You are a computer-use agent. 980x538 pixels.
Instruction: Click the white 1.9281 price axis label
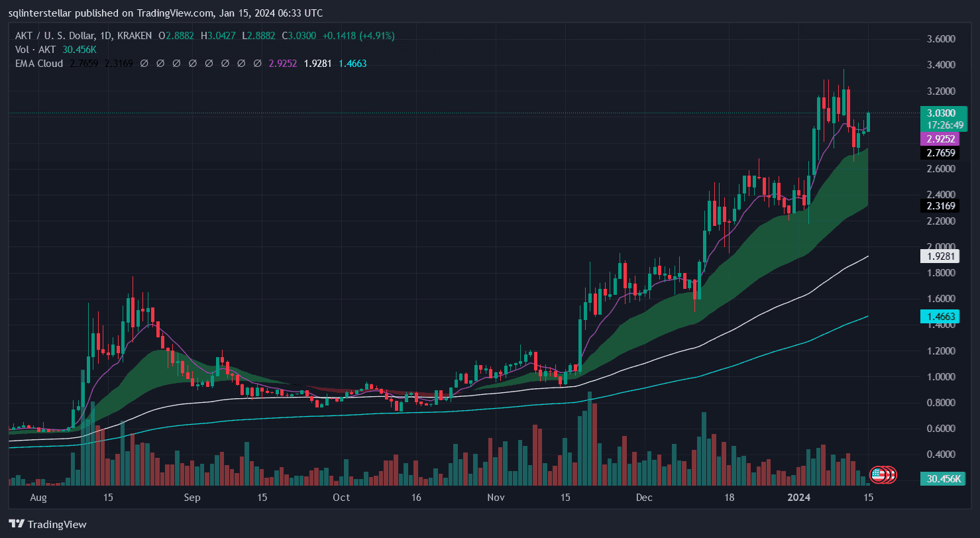940,256
